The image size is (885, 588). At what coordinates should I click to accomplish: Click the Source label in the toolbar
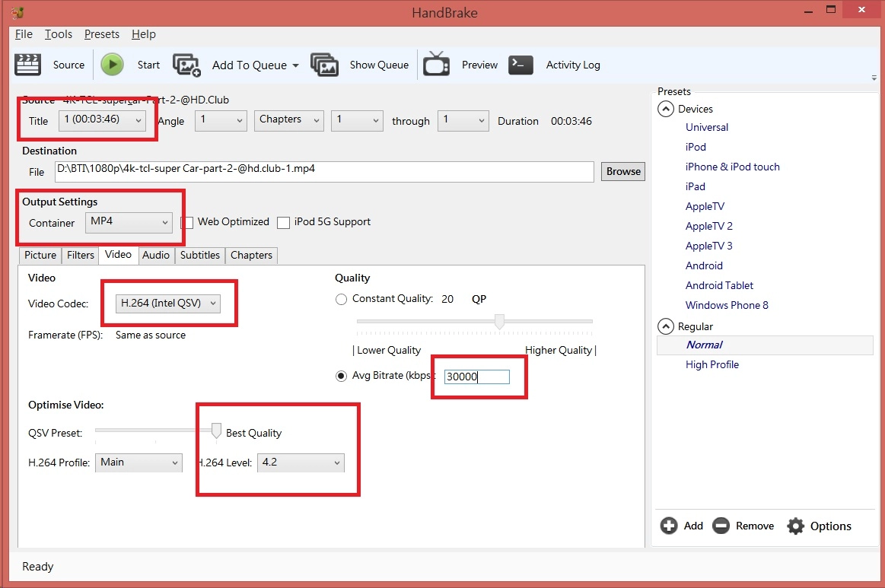click(68, 65)
